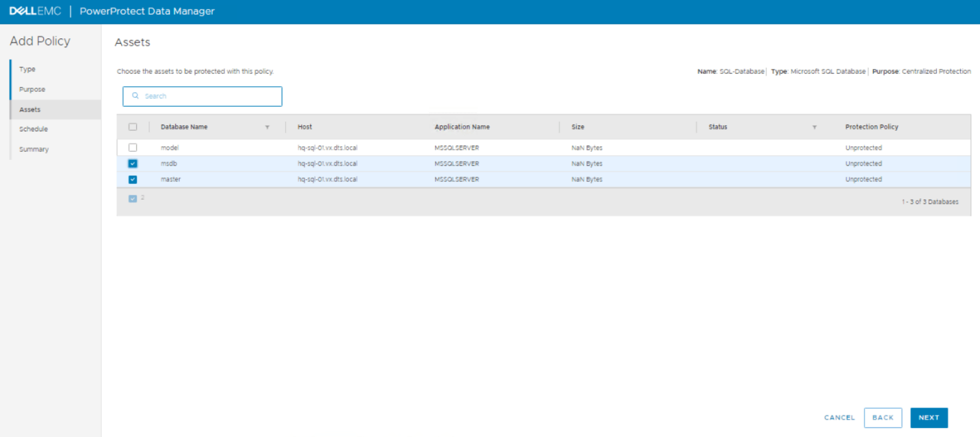Open the Schedule step
The width and height of the screenshot is (980, 437).
point(34,129)
